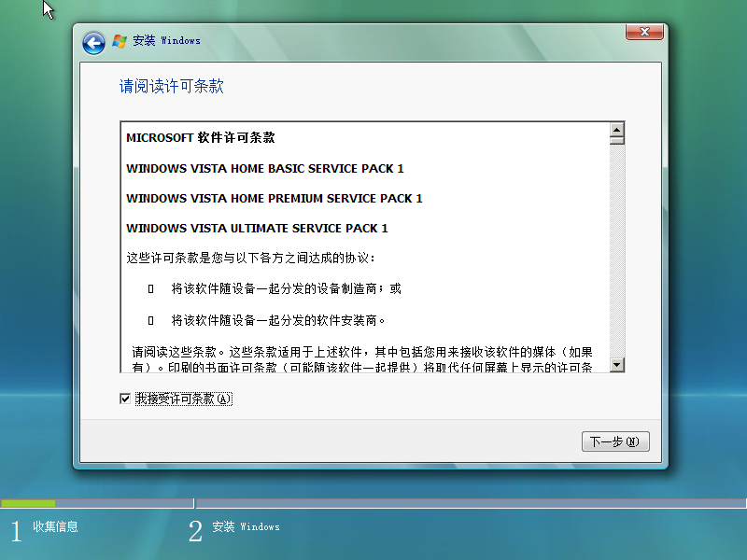The image size is (747, 560).
Task: Click the green setup progress bar
Action: pyautogui.click(x=28, y=503)
